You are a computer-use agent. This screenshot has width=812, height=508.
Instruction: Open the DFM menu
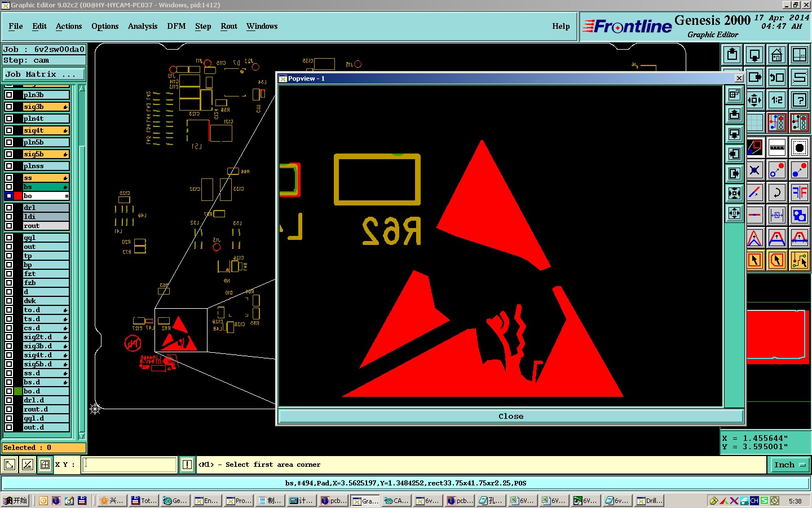pyautogui.click(x=176, y=26)
